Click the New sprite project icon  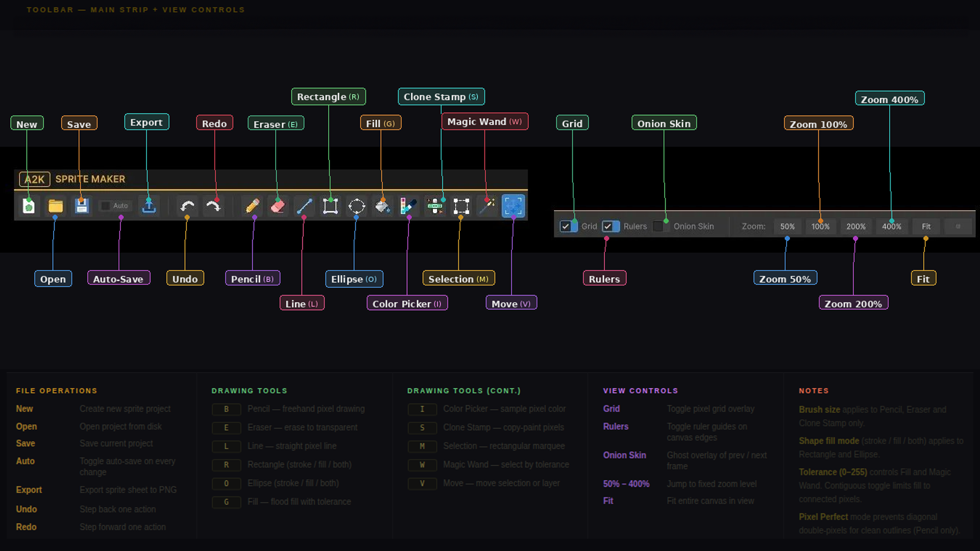[x=29, y=206]
